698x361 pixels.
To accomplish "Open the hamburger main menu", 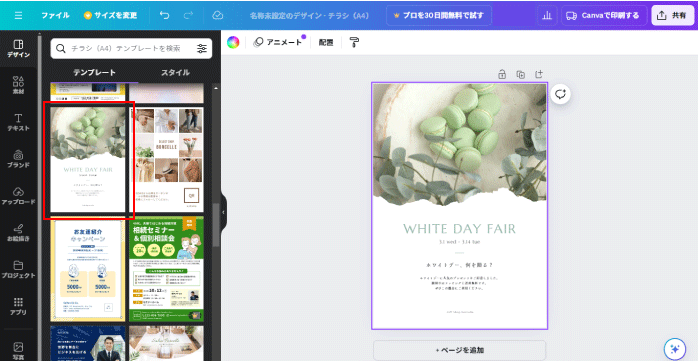I will 18,16.
